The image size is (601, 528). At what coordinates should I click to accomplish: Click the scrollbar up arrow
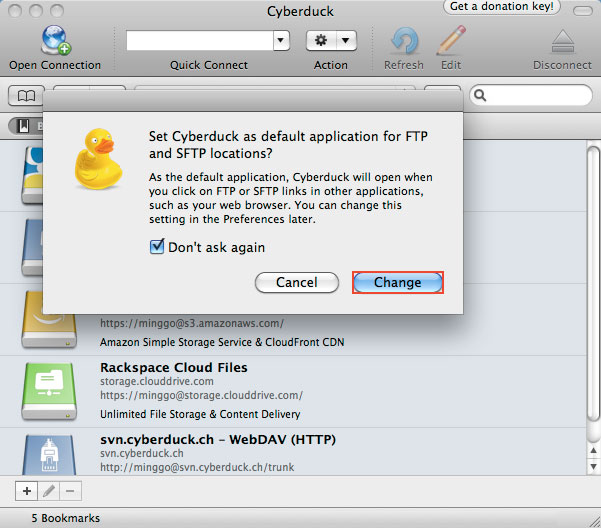coord(593,450)
